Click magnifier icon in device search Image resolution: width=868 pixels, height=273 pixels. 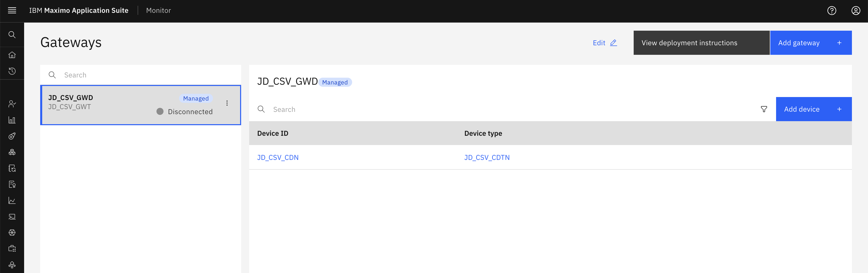pos(261,109)
